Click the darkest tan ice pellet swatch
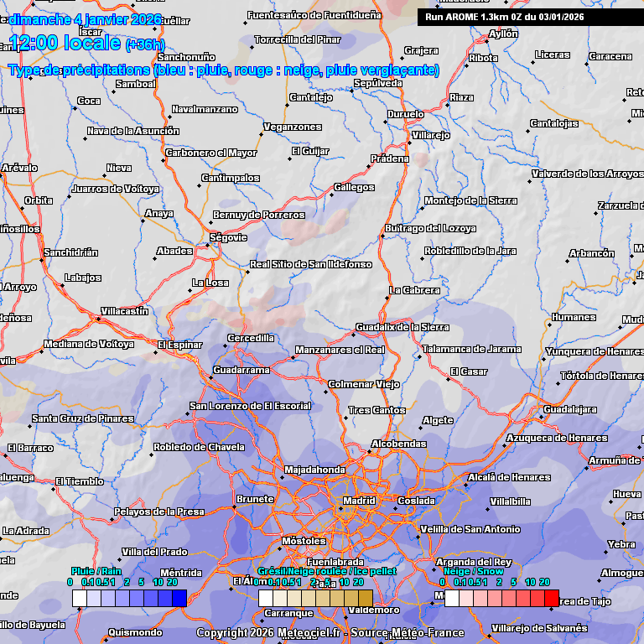Screen dimensions: 644x644 365,598
